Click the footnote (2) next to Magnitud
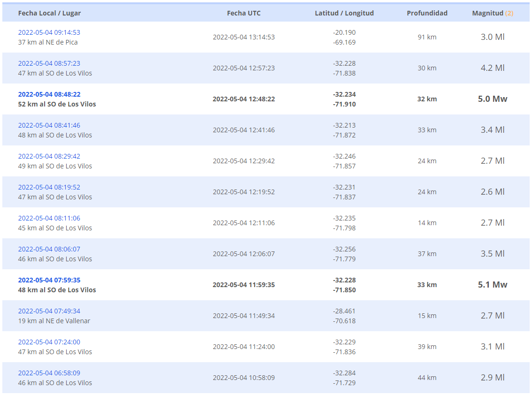 coord(509,13)
